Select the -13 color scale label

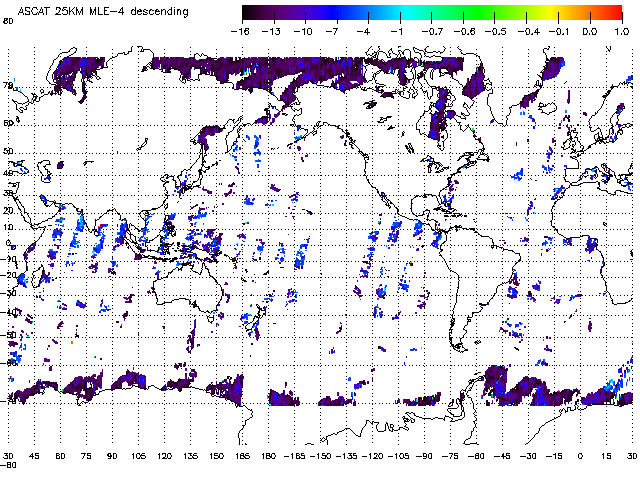271,31
